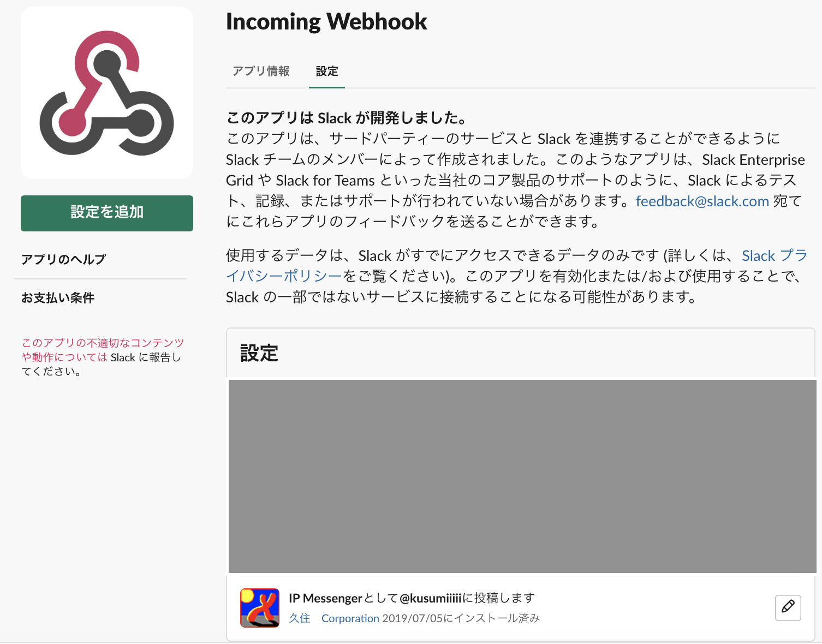Image resolution: width=822 pixels, height=644 pixels.
Task: Click the 2019/07/05 install date text
Action: (461, 618)
